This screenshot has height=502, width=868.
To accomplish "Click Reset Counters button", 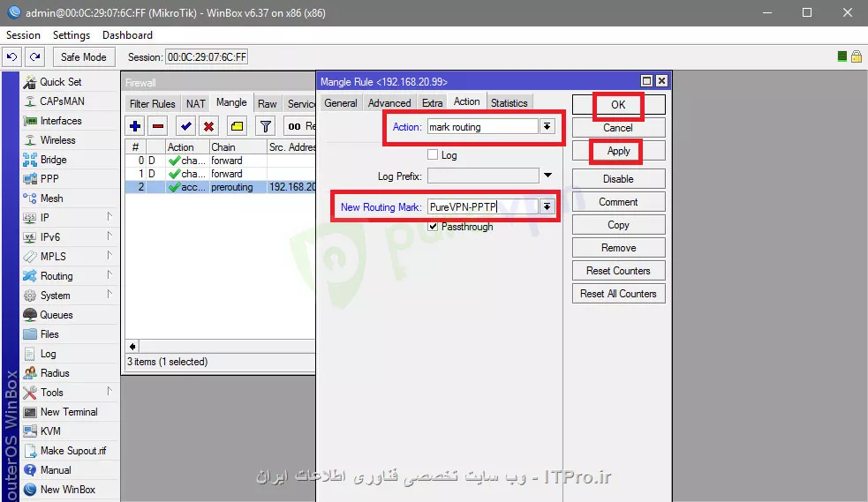I will 618,271.
